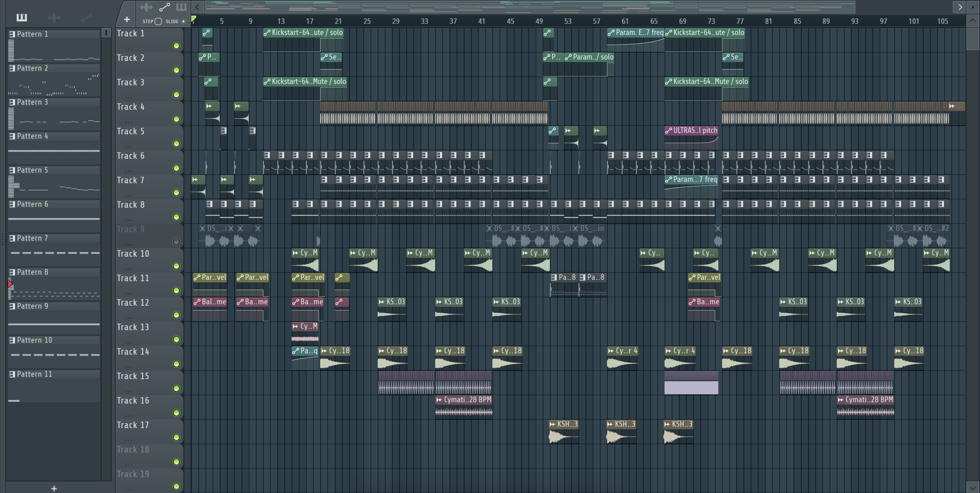Open Track 13 options via the dots

pos(129,342)
